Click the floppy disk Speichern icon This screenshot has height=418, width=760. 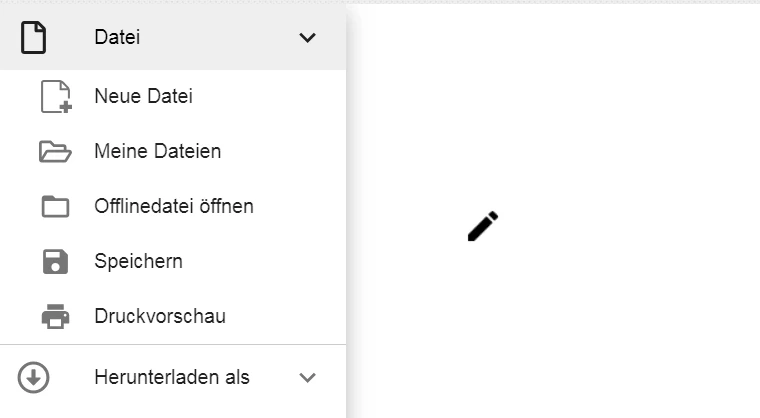(x=55, y=262)
